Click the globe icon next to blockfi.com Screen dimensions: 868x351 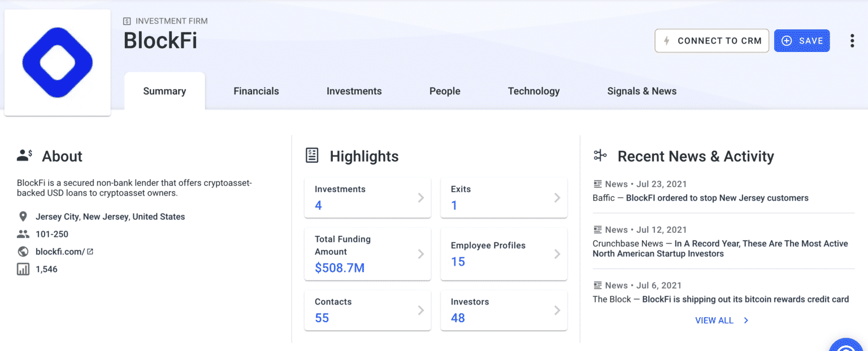click(23, 252)
